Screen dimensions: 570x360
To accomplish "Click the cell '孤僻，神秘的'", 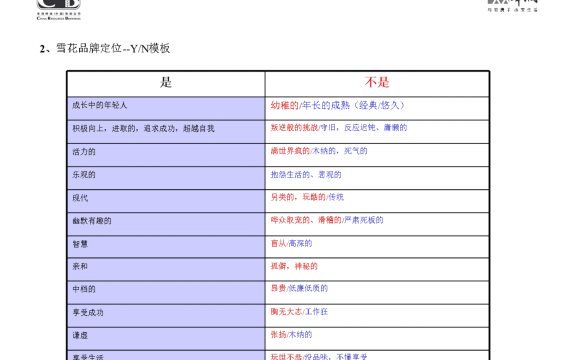I will tap(377, 269).
